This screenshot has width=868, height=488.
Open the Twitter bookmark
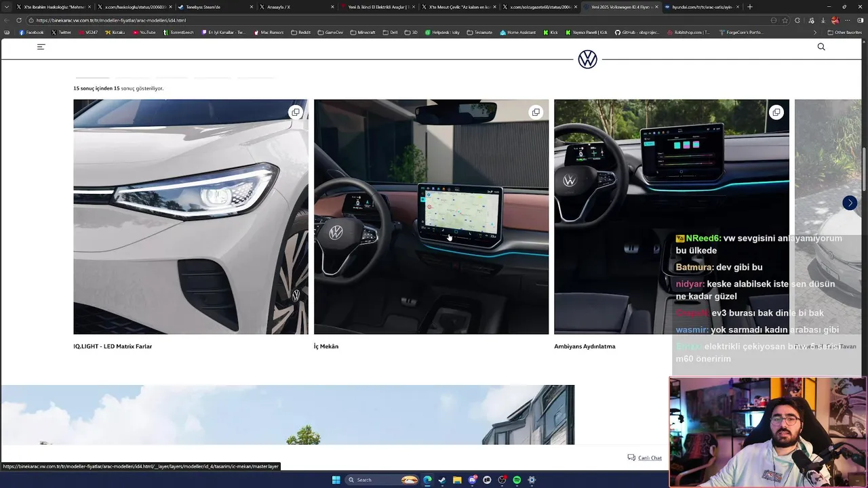coord(61,32)
